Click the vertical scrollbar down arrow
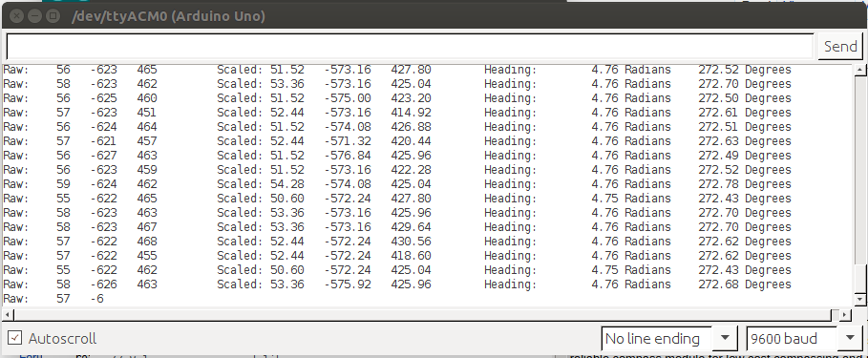The width and height of the screenshot is (868, 358). click(x=859, y=300)
